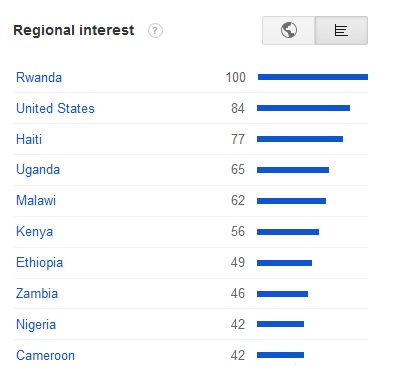
Task: Open the Regional interest help icon
Action: click(x=155, y=31)
